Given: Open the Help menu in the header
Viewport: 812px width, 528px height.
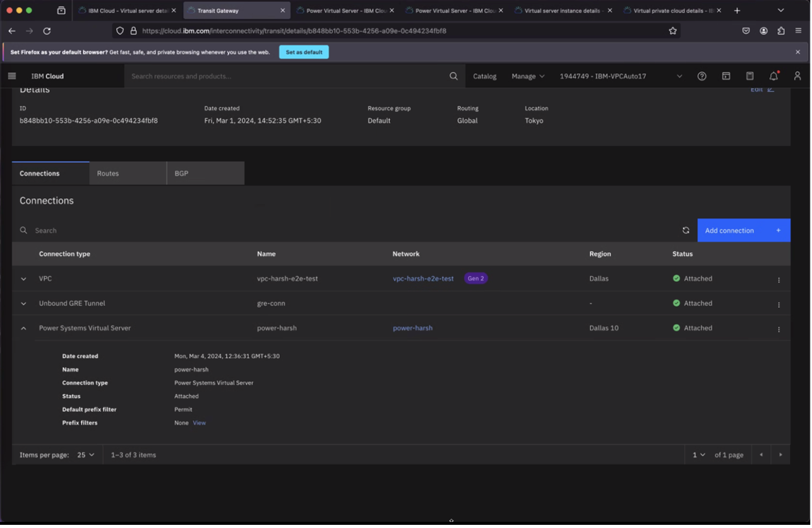Looking at the screenshot, I should click(702, 76).
